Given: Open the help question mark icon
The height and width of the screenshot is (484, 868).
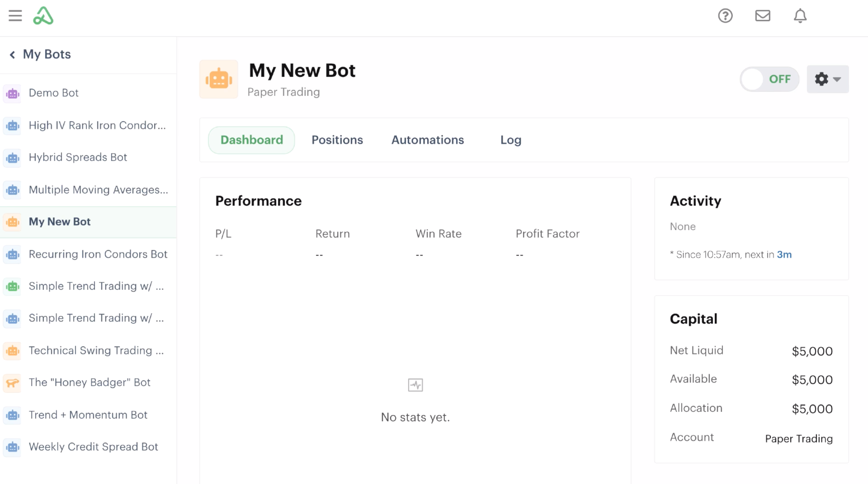Looking at the screenshot, I should (726, 15).
